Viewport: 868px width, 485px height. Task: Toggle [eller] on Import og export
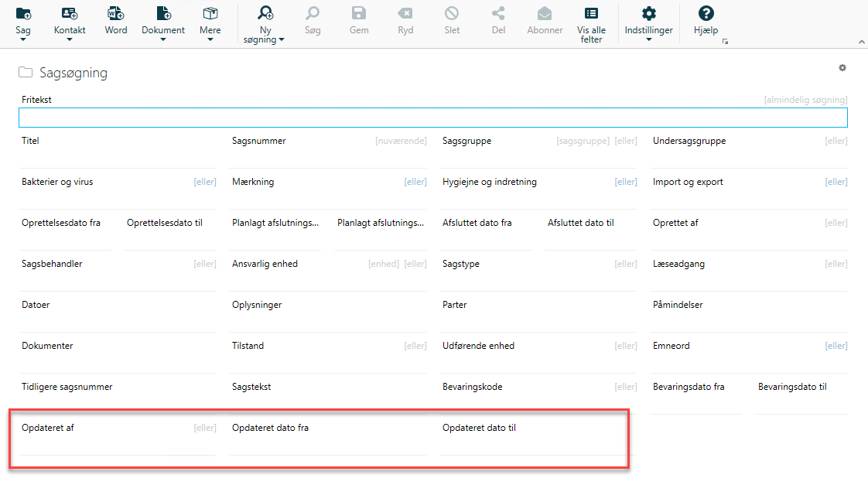coord(836,182)
